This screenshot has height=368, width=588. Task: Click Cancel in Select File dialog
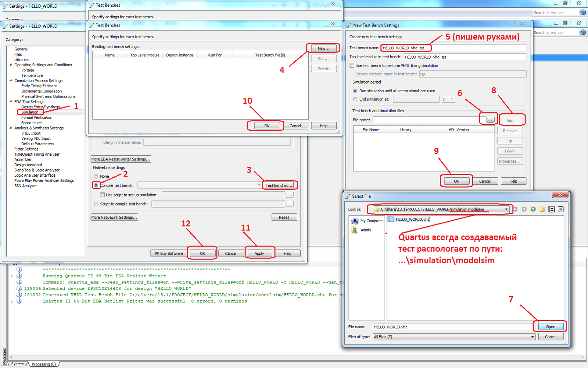(551, 337)
